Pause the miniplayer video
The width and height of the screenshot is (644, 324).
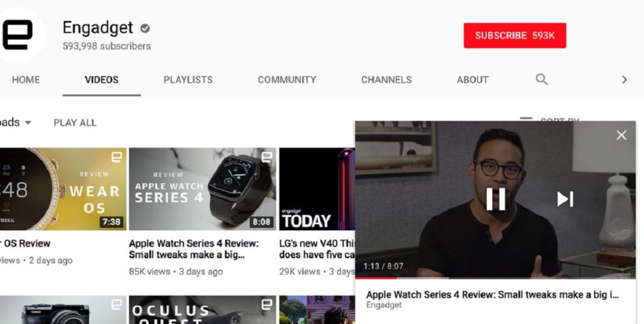(x=496, y=199)
